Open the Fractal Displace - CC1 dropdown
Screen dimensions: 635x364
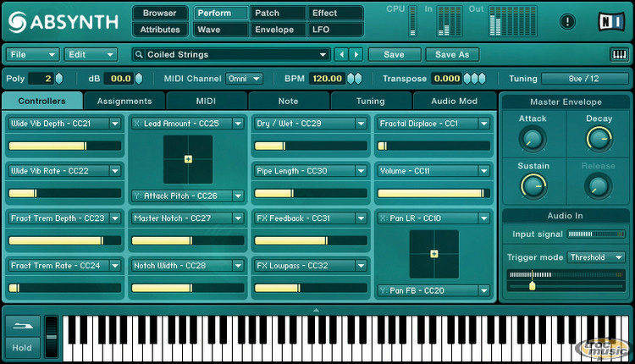(484, 124)
